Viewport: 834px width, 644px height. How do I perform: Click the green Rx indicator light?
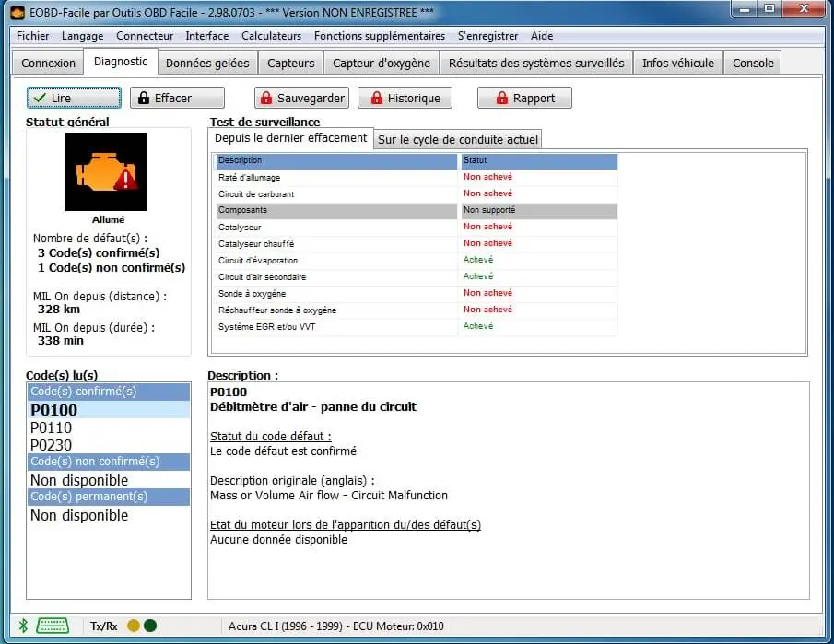tap(150, 626)
